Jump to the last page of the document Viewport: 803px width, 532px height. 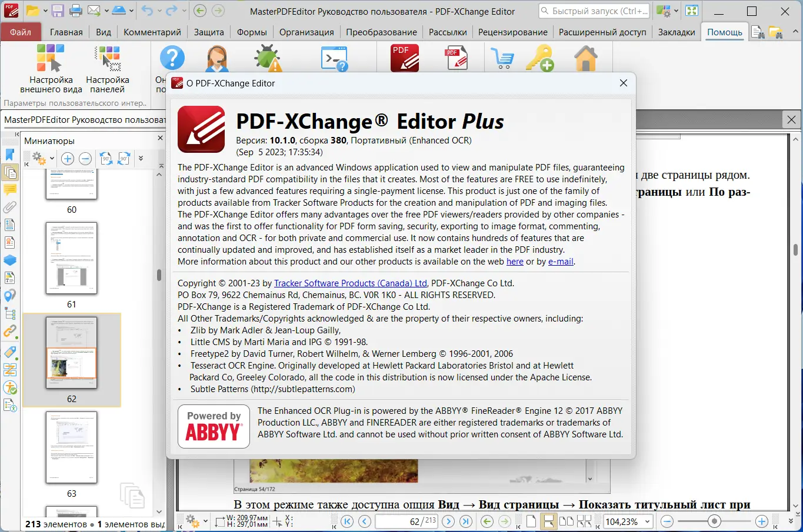point(466,521)
